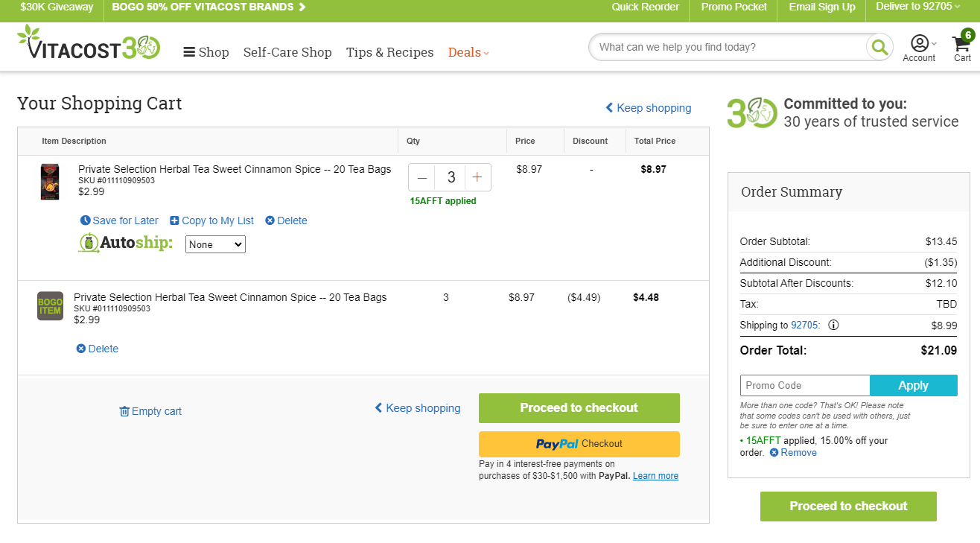
Task: Open the Shop hamburger menu
Action: (206, 52)
